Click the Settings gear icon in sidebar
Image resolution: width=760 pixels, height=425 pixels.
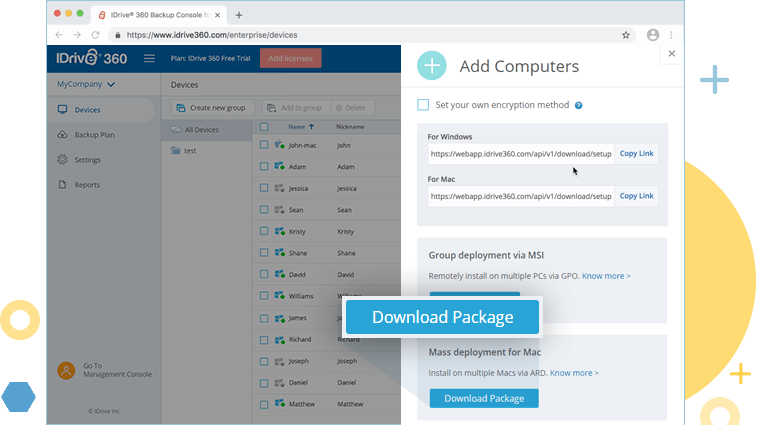(x=63, y=159)
